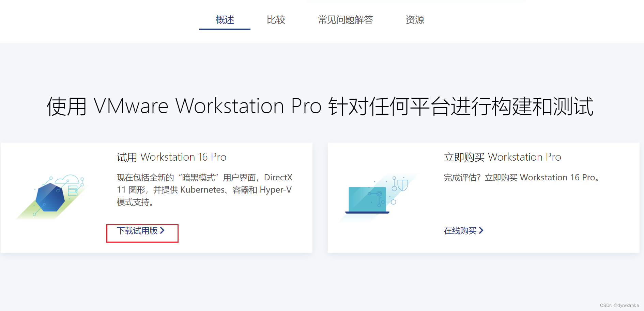The image size is (644, 311).
Task: Click the main headline about VMware Workstation Pro
Action: pos(320,106)
